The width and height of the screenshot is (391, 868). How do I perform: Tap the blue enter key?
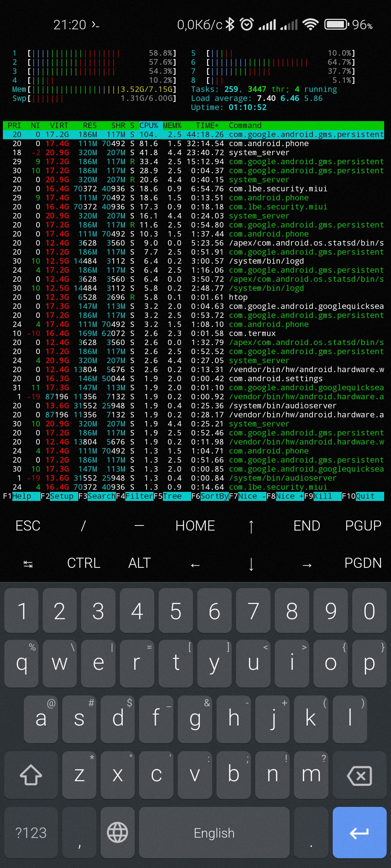[x=360, y=832]
